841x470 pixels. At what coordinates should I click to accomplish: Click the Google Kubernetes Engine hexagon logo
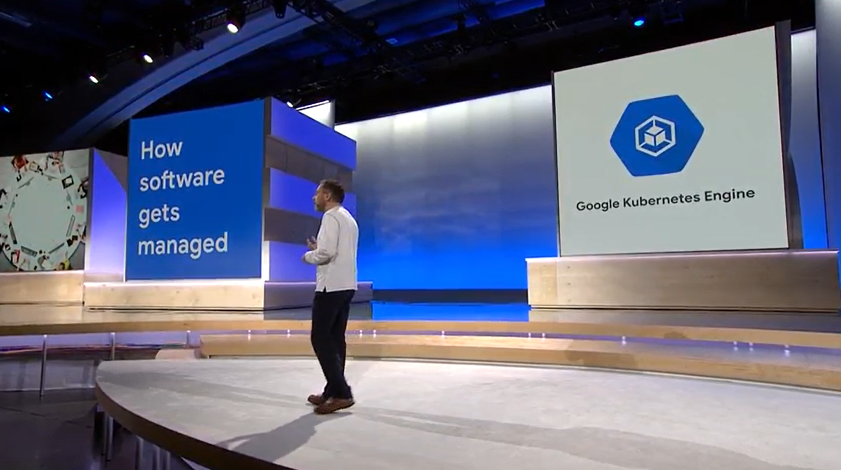tap(657, 135)
